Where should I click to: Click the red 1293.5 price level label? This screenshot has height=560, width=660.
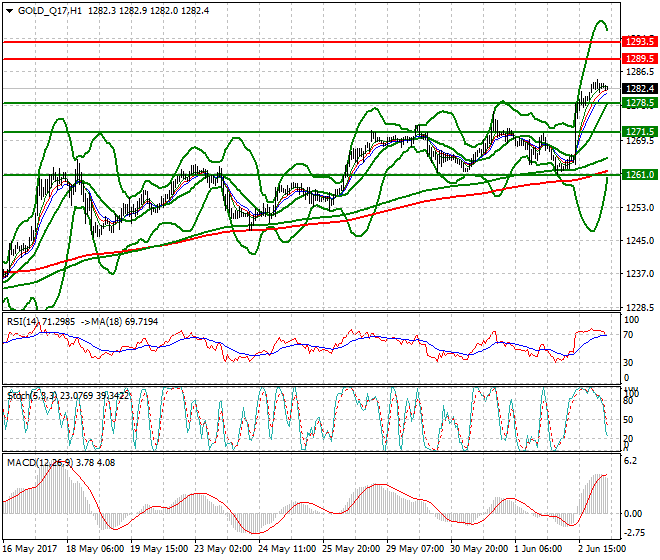640,42
